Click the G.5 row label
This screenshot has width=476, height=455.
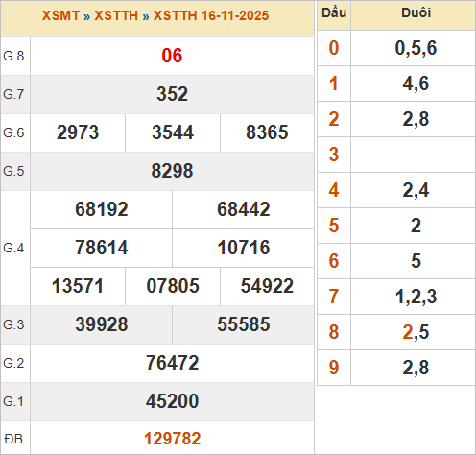click(13, 171)
